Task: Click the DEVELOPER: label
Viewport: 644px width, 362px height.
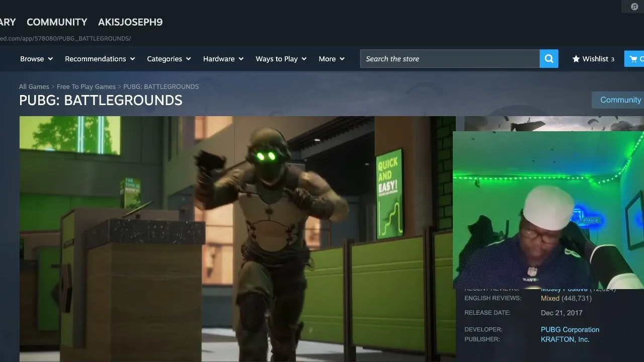Action: point(483,329)
